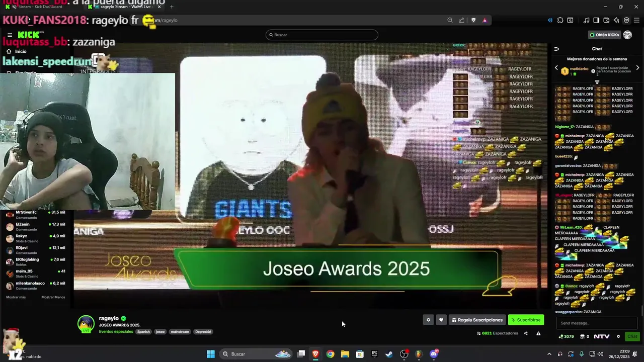Viewport: 644px width, 362px height.
Task: Open Windows Start menu
Action: [x=211, y=354]
